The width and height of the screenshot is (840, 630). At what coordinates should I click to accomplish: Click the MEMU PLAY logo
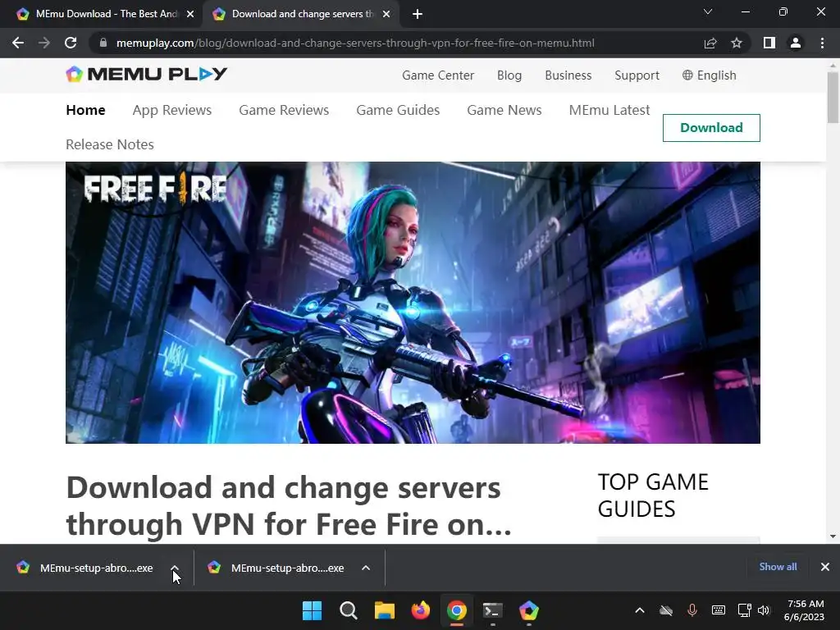pyautogui.click(x=146, y=74)
